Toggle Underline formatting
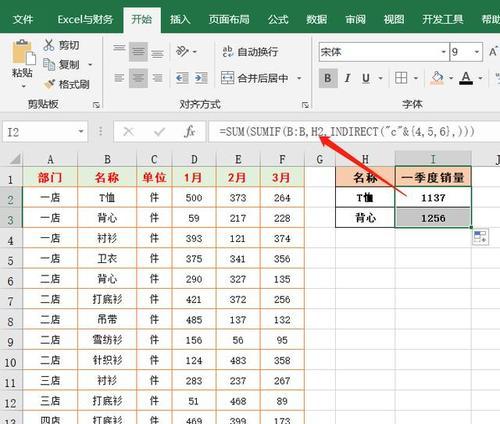 (366, 78)
